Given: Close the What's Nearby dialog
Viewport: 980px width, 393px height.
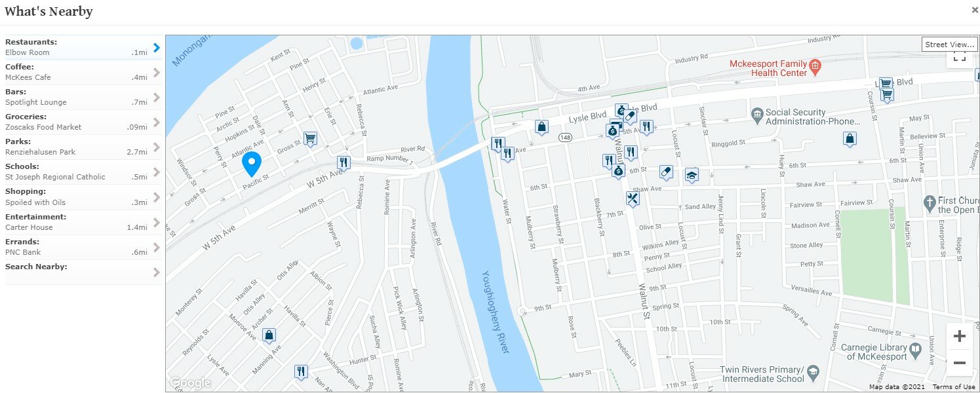Looking at the screenshot, I should click(975, 10).
